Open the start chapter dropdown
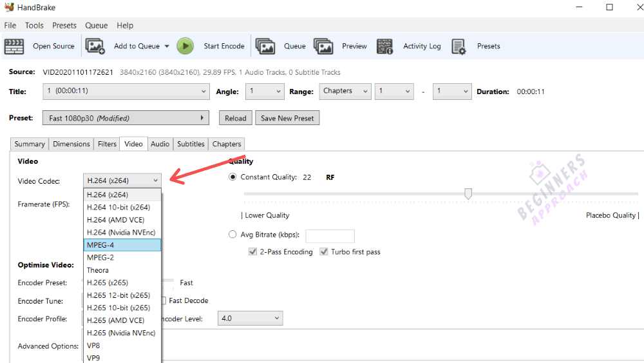The width and height of the screenshot is (644, 363). coord(394,92)
